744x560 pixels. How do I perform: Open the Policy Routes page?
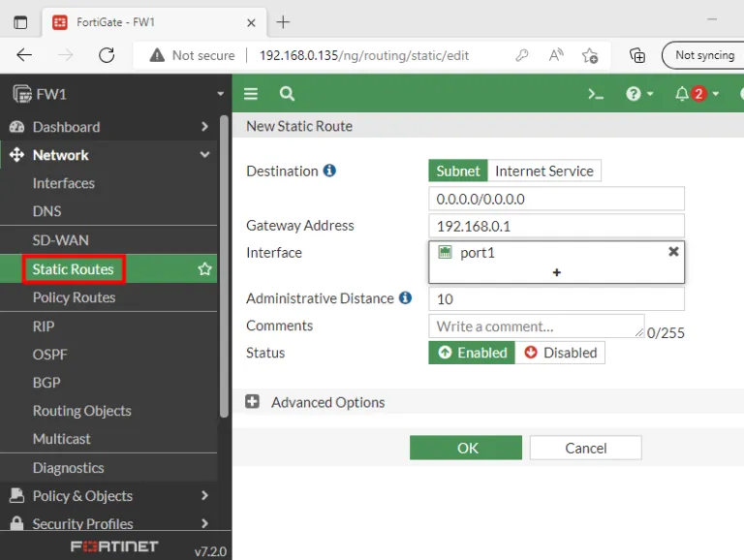(x=74, y=297)
